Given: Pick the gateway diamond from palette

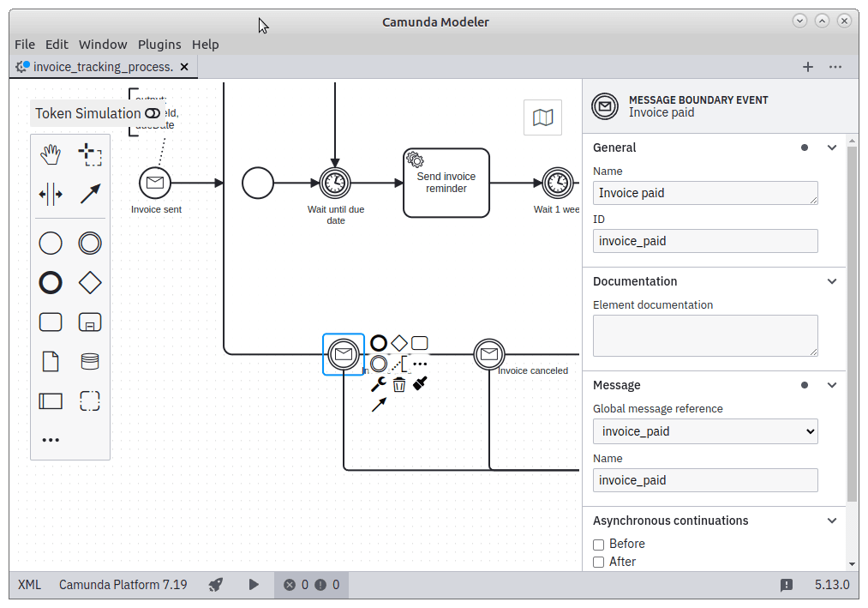Looking at the screenshot, I should tap(90, 283).
